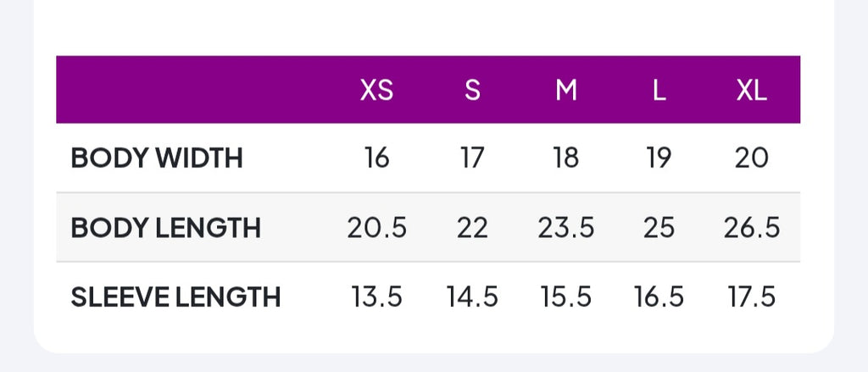Viewport: 868px width, 372px height.
Task: Select the XL size column header
Action: (x=752, y=90)
